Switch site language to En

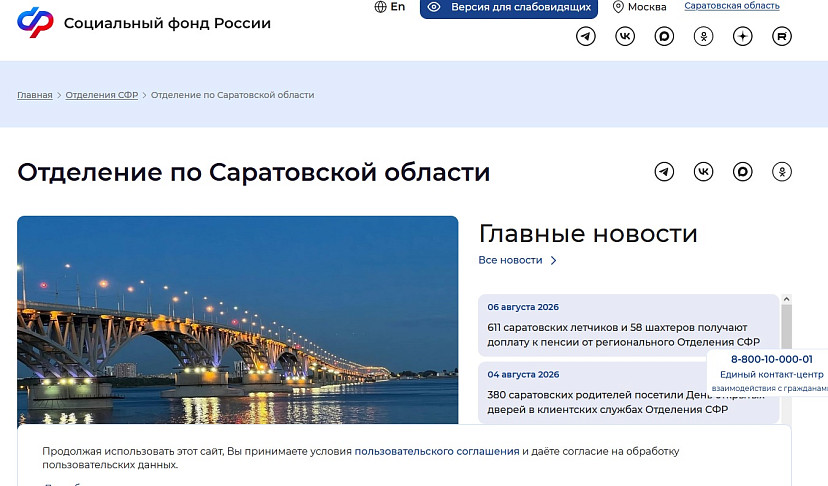[x=390, y=7]
